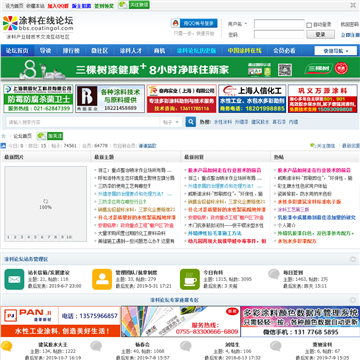Click the home icon in breadcrumb

[4, 136]
